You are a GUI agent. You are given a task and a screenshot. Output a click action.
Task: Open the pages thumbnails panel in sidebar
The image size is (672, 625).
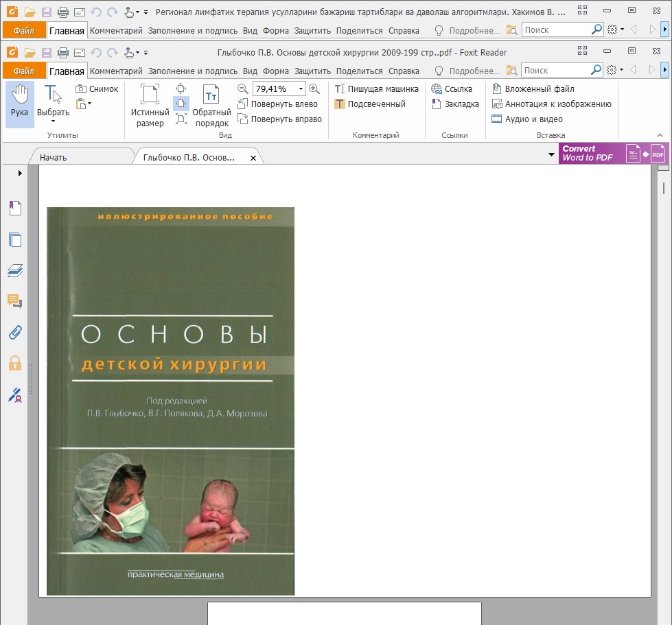point(15,239)
